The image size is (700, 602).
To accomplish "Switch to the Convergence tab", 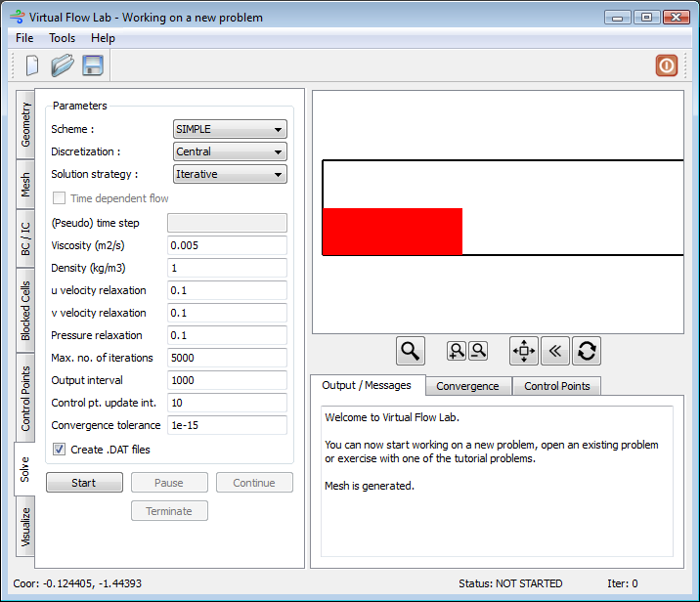I will pyautogui.click(x=467, y=386).
